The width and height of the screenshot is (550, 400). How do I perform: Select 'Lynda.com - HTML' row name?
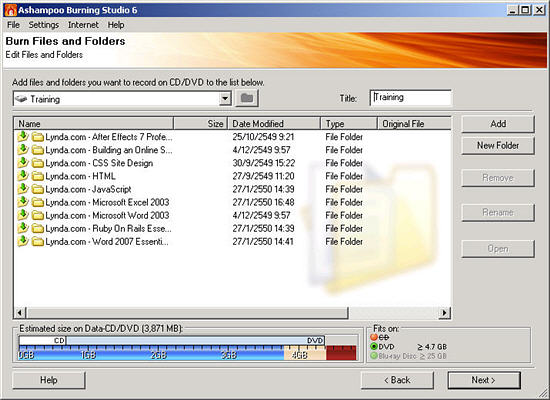81,176
